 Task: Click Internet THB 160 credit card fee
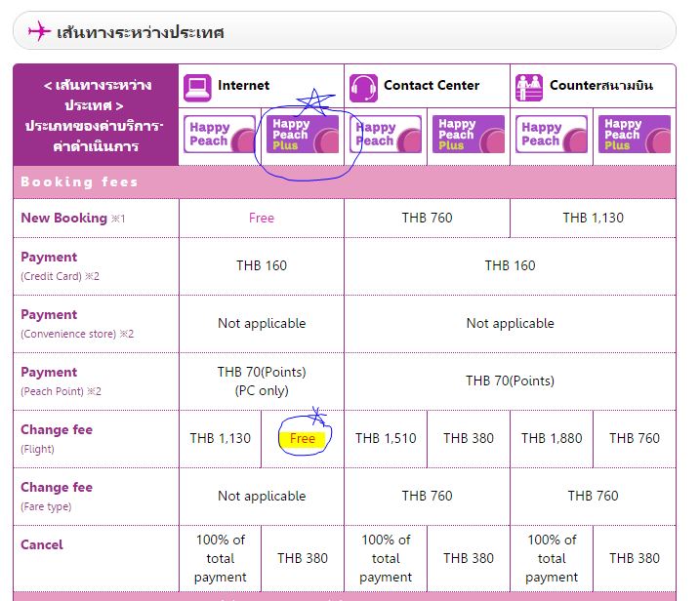pos(262,266)
